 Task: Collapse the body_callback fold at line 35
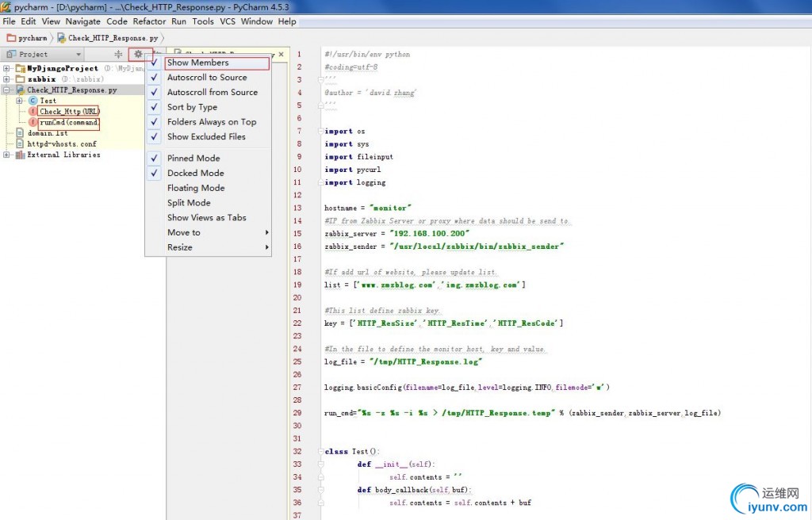pyautogui.click(x=320, y=490)
